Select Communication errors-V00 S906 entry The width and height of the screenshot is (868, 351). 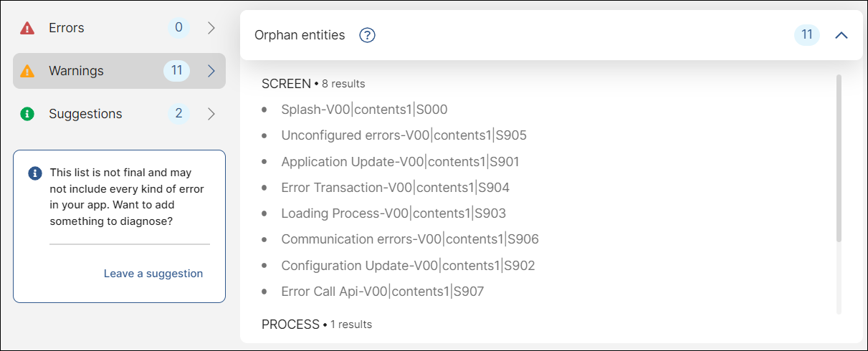click(x=409, y=239)
